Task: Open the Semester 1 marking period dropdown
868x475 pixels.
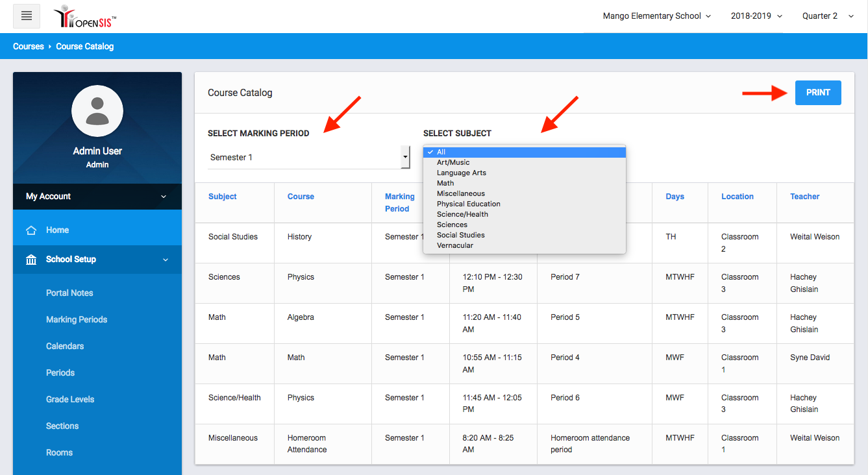Action: (x=308, y=157)
